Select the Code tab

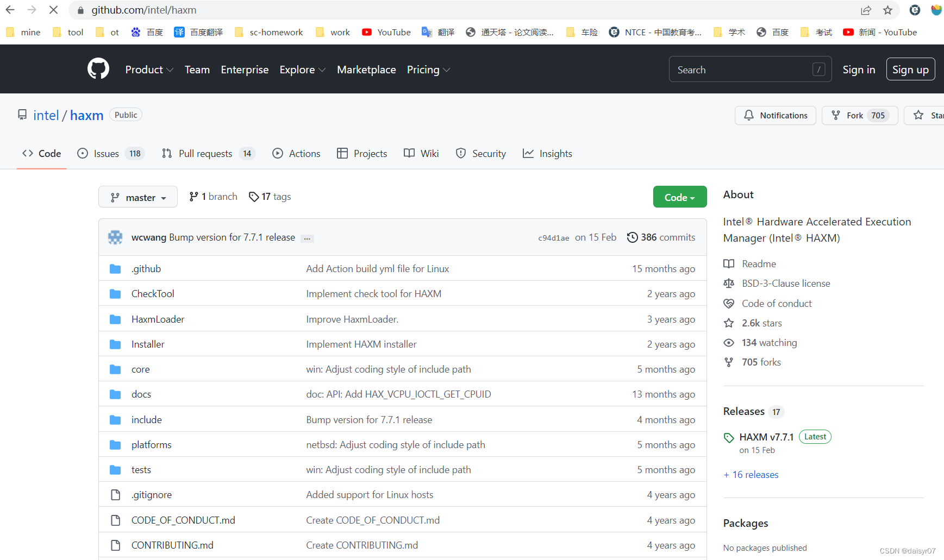[x=41, y=154]
